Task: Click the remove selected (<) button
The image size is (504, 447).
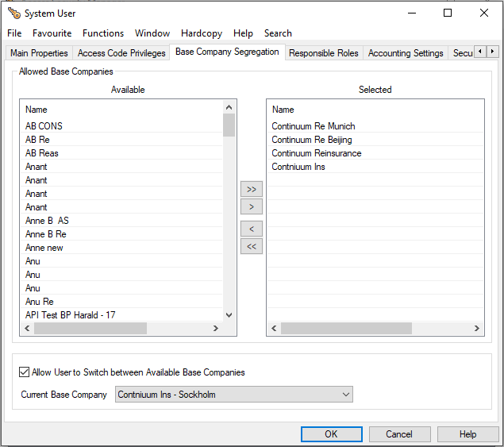Action: click(x=252, y=229)
